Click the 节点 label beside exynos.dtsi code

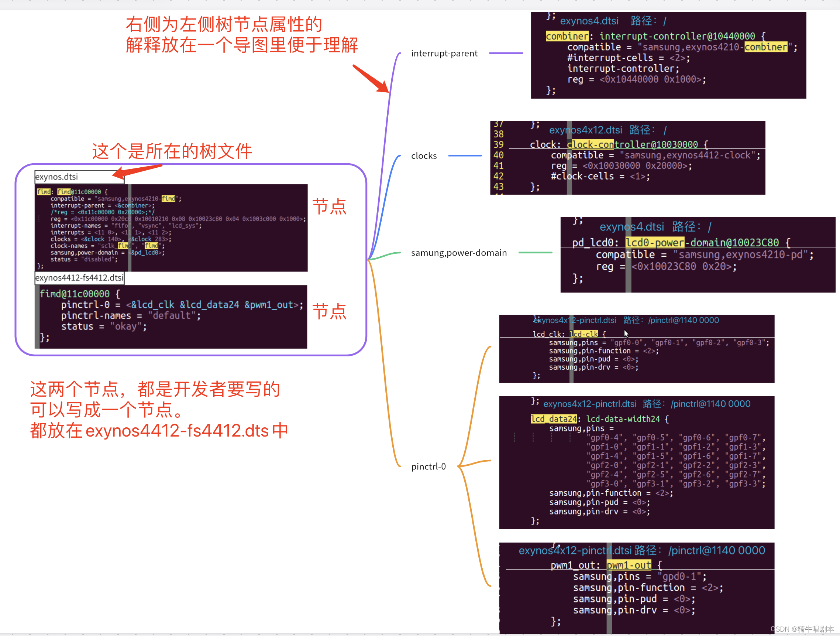click(329, 207)
